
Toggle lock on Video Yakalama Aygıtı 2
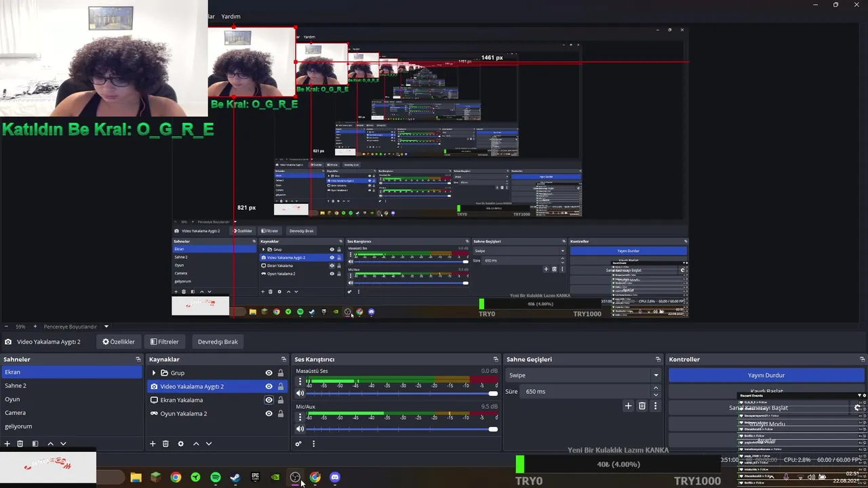tap(280, 386)
